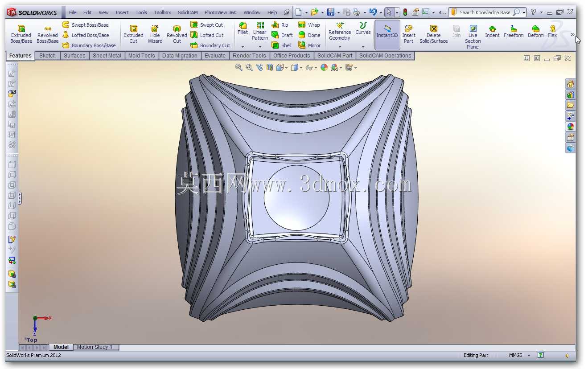Click the Rebuild traffic light icon
The width and height of the screenshot is (588, 369).
[405, 12]
